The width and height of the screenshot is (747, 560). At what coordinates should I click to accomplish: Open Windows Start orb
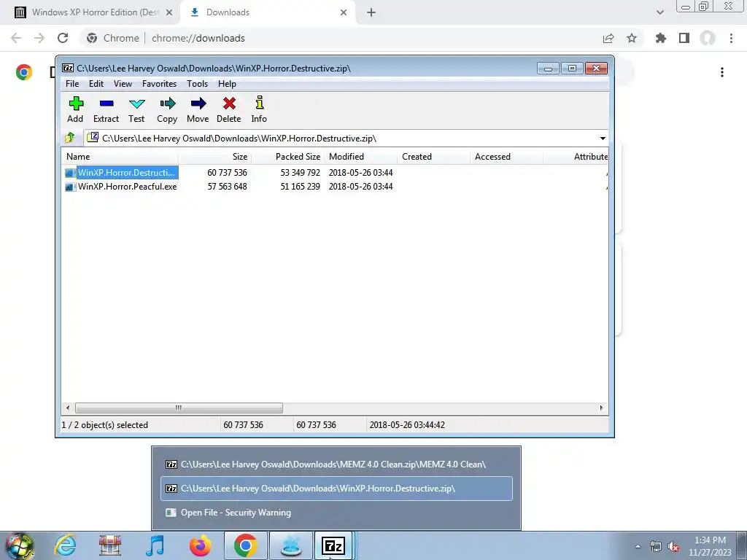click(19, 546)
